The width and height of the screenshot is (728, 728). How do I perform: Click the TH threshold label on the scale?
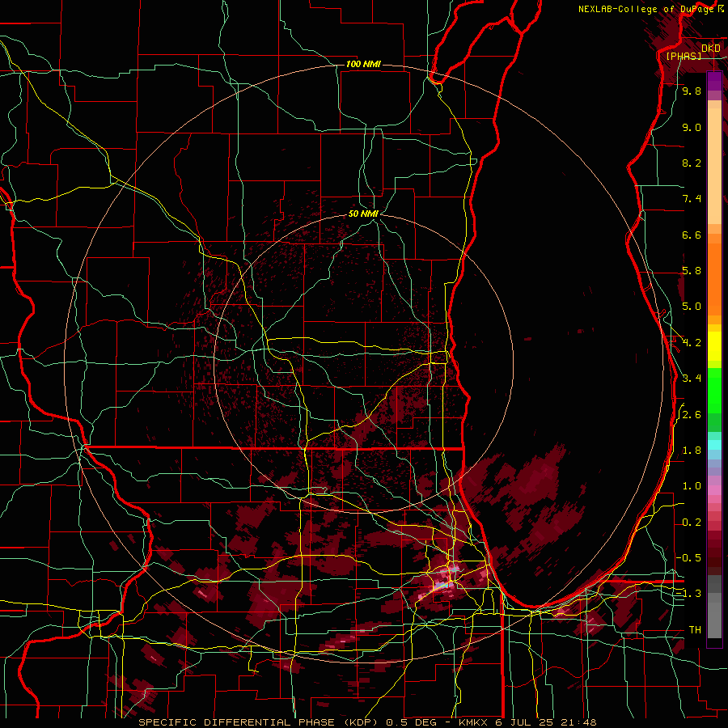coord(695,630)
